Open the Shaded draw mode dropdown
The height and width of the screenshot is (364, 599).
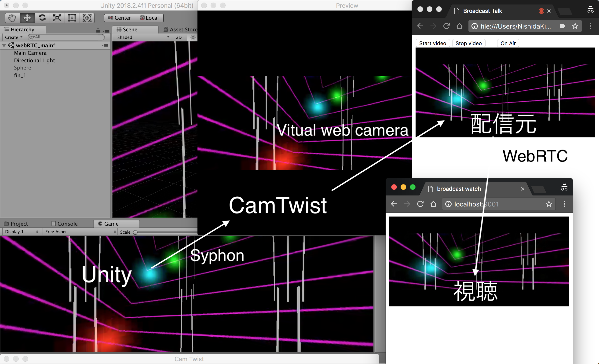[x=142, y=37]
